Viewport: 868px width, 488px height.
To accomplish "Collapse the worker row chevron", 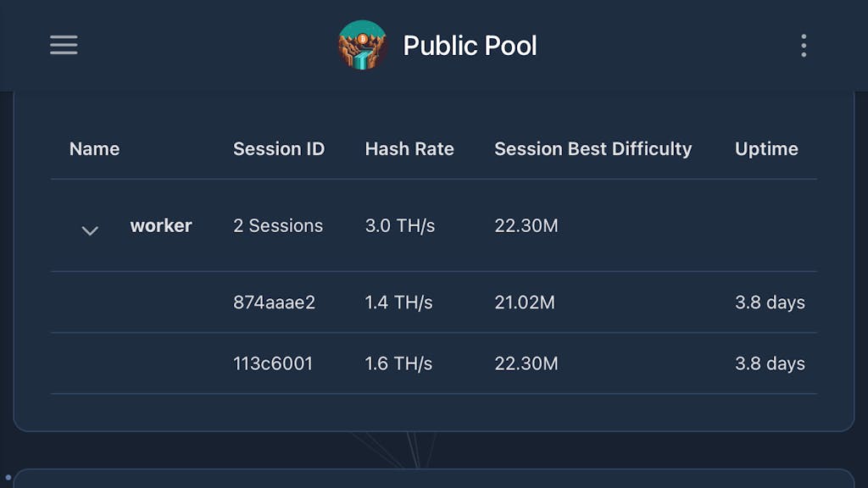I will click(x=90, y=230).
